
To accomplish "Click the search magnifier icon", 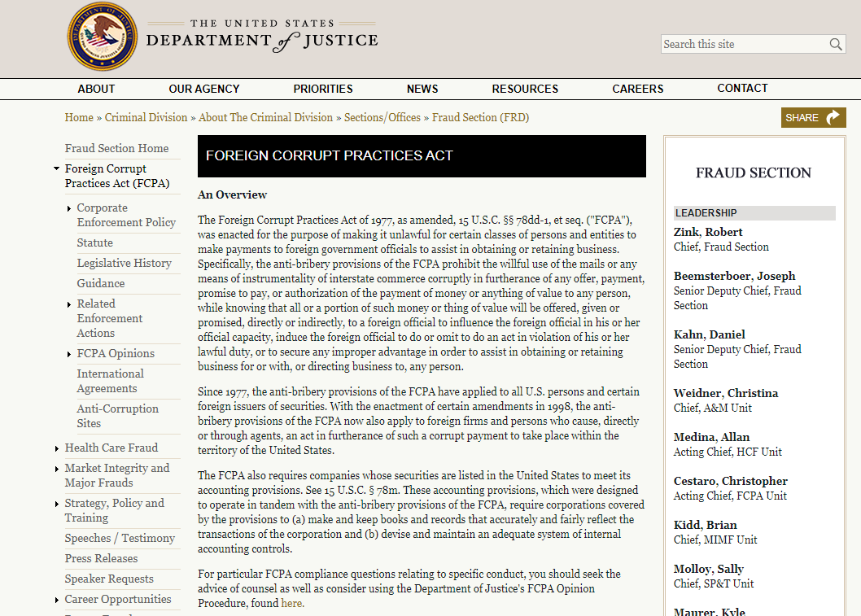I will pyautogui.click(x=835, y=44).
